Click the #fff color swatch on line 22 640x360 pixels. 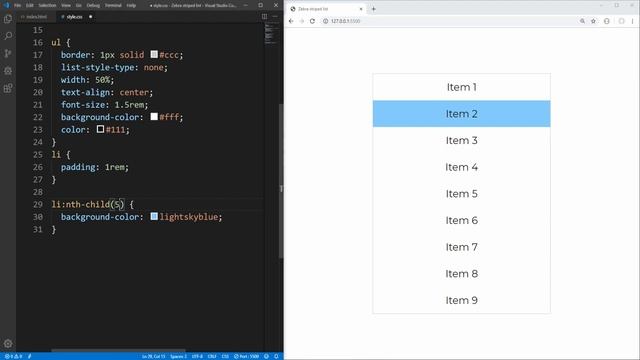154,116
